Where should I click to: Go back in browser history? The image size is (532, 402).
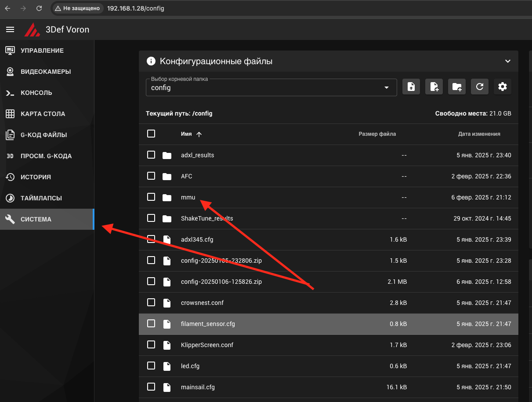7,8
